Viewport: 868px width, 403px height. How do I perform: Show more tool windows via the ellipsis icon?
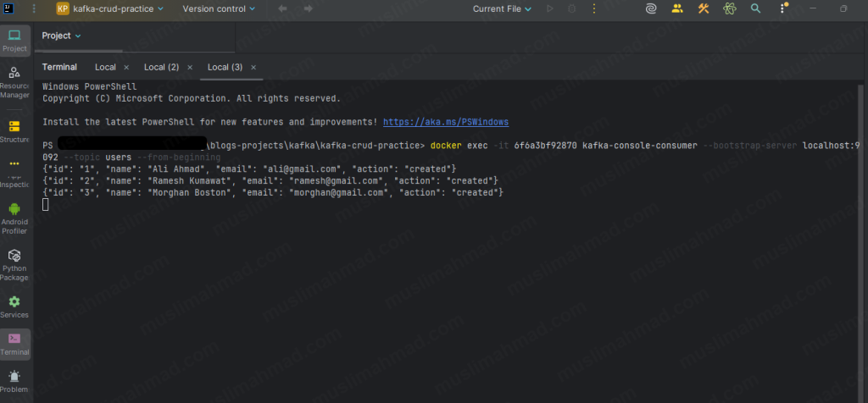coord(14,163)
